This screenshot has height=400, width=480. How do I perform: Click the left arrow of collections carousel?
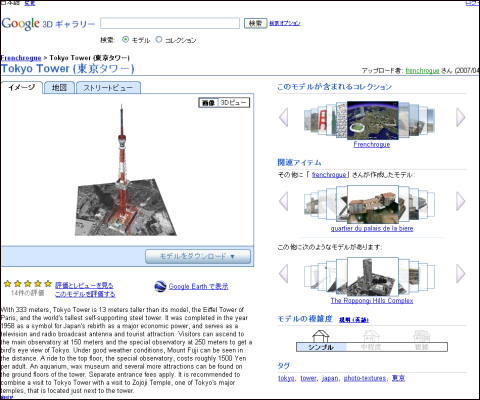284,117
